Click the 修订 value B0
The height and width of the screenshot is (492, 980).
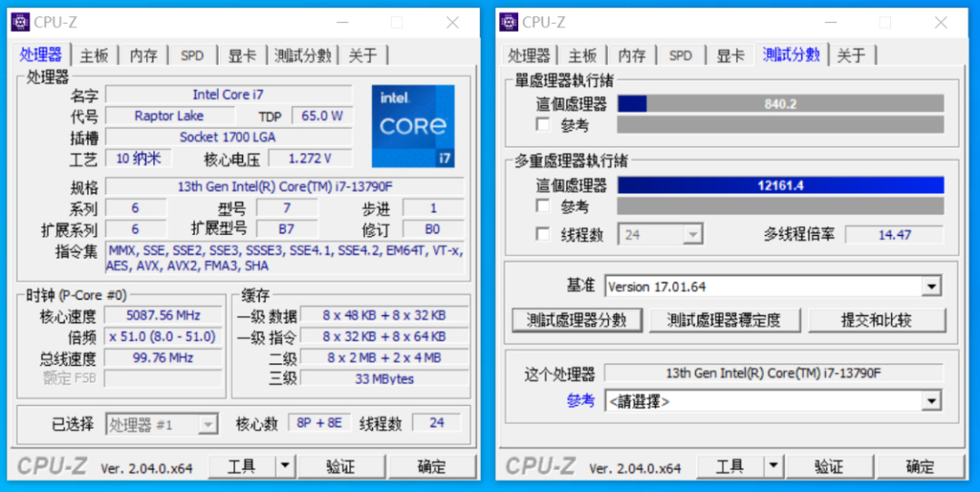click(x=433, y=229)
